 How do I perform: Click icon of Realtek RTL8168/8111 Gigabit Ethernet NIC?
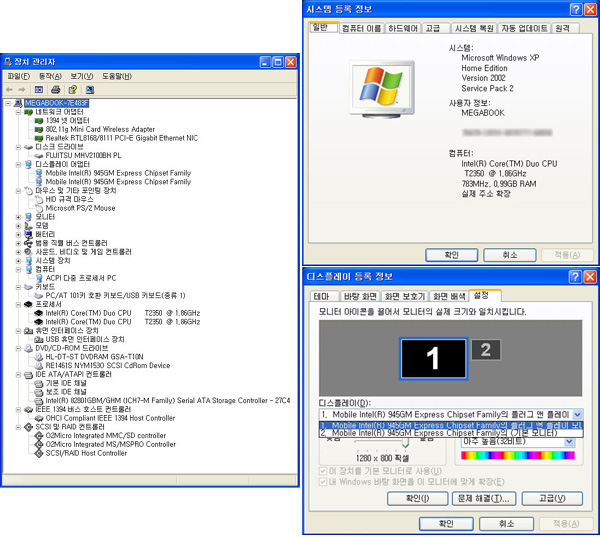[x=38, y=138]
